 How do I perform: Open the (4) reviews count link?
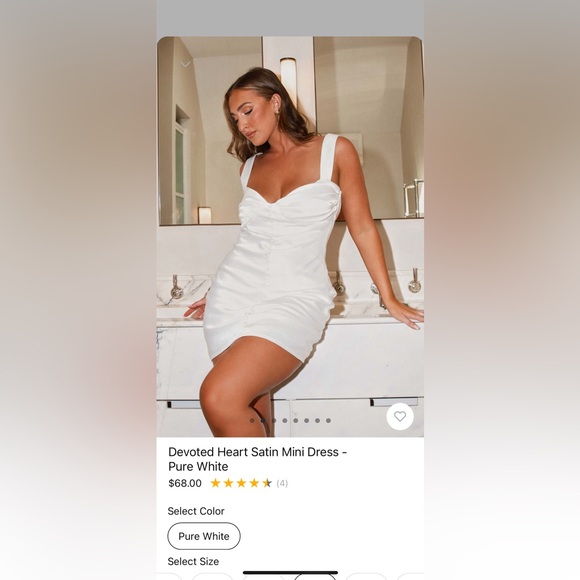click(282, 483)
